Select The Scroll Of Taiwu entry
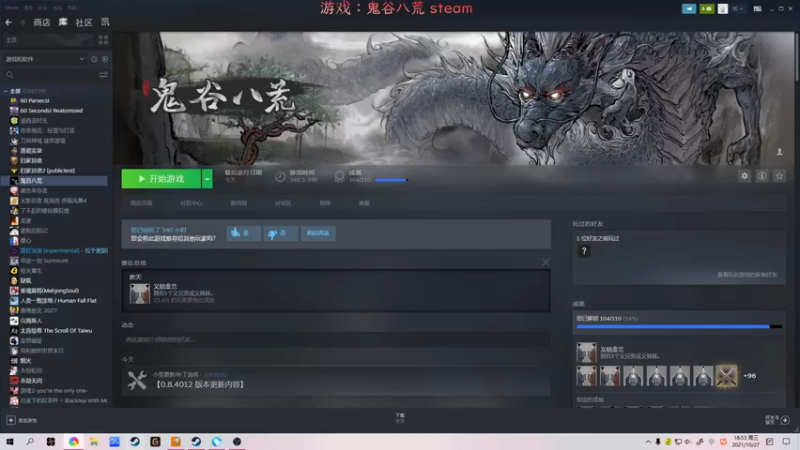800x450 pixels. pos(56,331)
